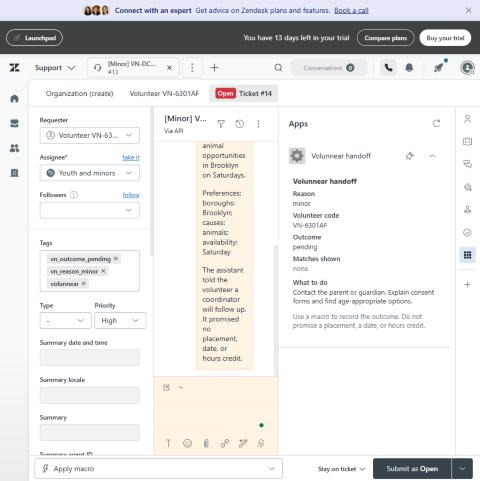
Task: Expand the submit status arrow menu
Action: click(462, 469)
